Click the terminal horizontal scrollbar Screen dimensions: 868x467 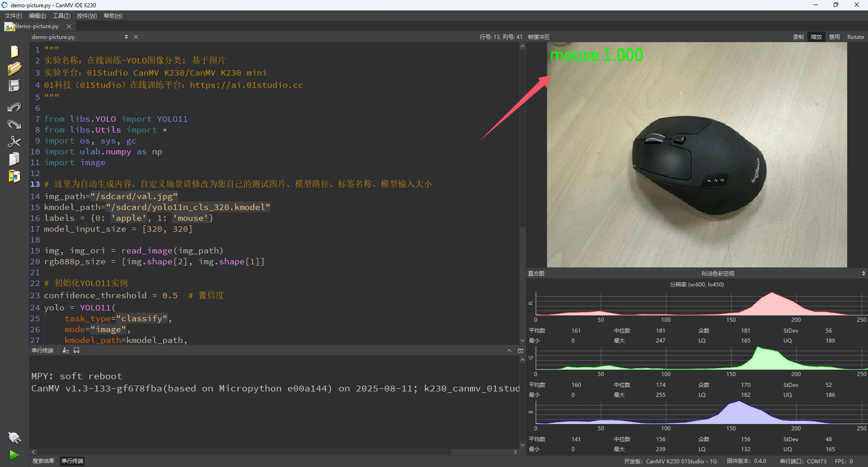coord(244,452)
